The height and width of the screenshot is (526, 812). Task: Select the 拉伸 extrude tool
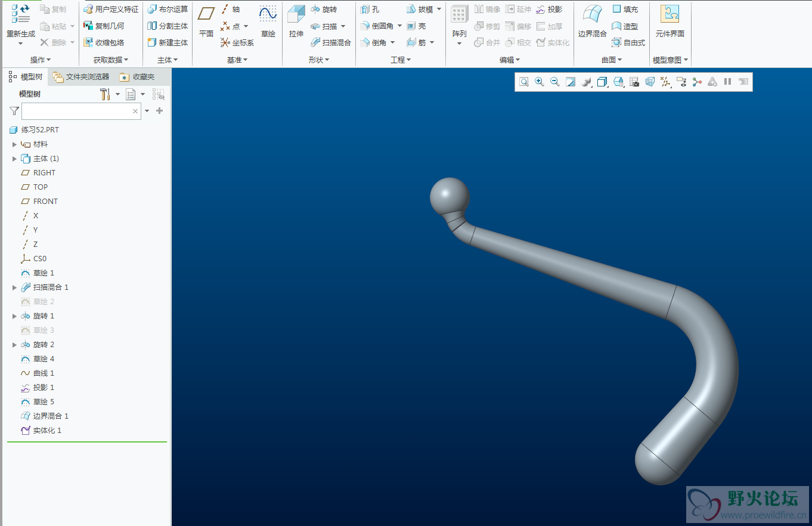point(296,21)
